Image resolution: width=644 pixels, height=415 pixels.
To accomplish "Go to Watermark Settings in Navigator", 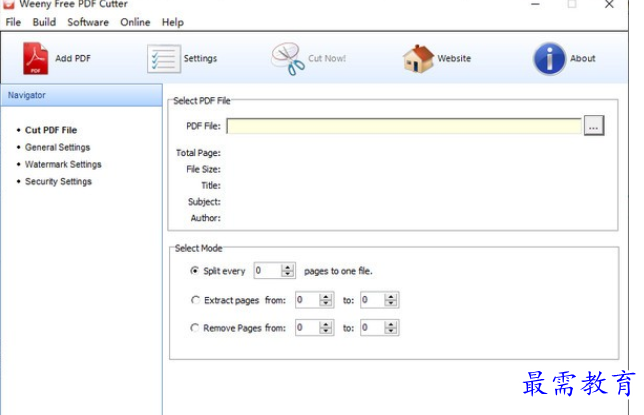I will tap(63, 164).
